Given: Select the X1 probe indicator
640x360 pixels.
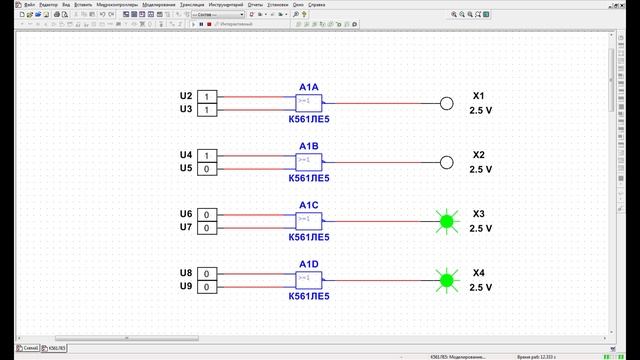Looking at the screenshot, I should (x=447, y=103).
